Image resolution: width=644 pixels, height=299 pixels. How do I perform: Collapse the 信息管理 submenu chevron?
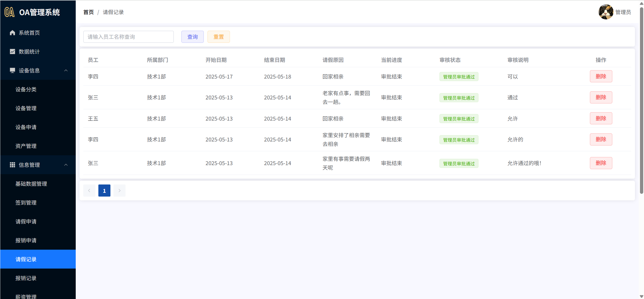66,165
